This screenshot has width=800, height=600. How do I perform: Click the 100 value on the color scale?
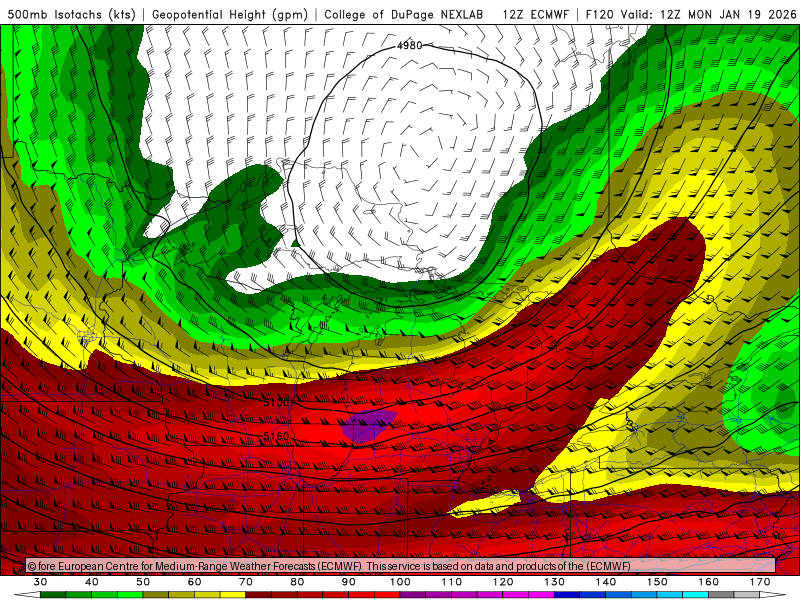(x=400, y=582)
